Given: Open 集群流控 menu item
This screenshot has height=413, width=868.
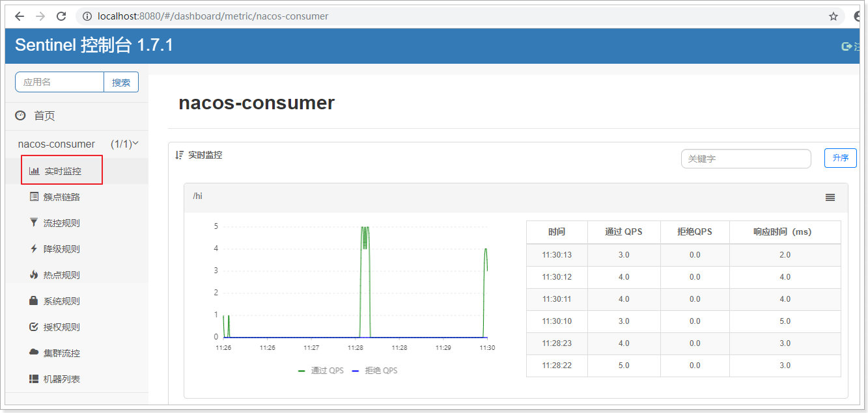Looking at the screenshot, I should coord(62,353).
